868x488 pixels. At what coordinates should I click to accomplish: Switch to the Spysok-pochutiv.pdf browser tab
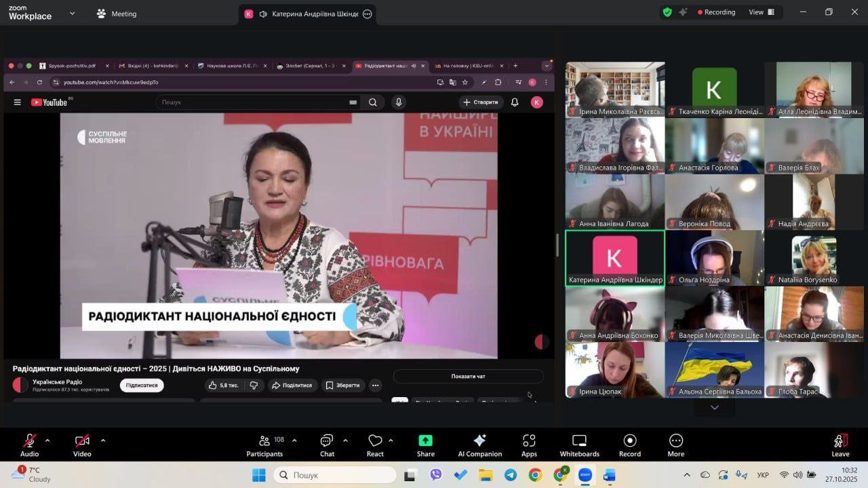(x=71, y=66)
